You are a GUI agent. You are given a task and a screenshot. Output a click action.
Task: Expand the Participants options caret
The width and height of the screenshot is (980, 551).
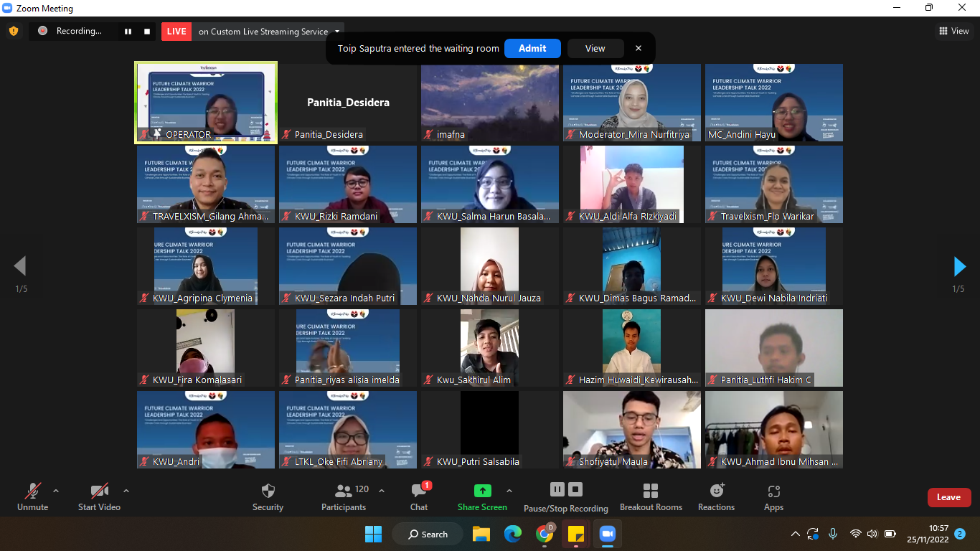point(382,491)
